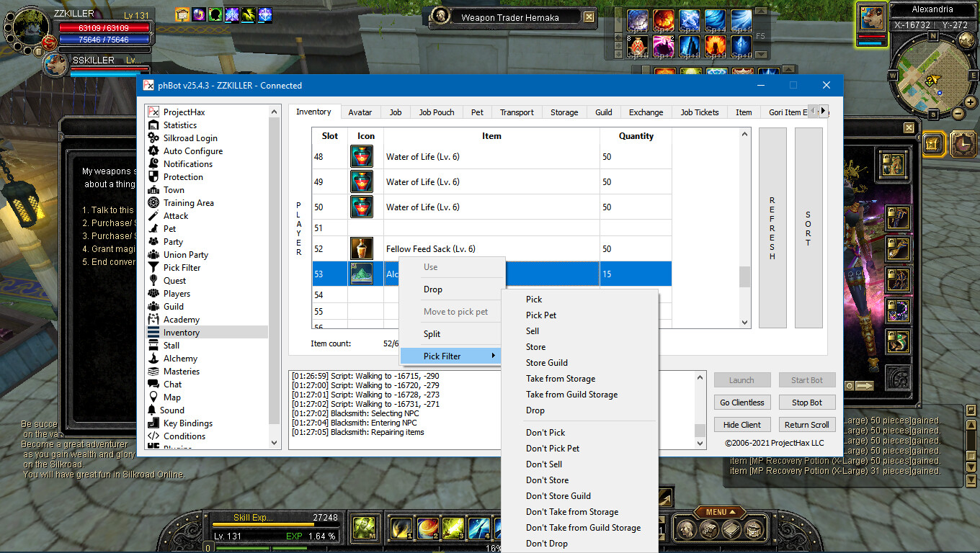Zoom out the minimap with minus button
Viewport: 980px width, 553px height.
point(958,113)
